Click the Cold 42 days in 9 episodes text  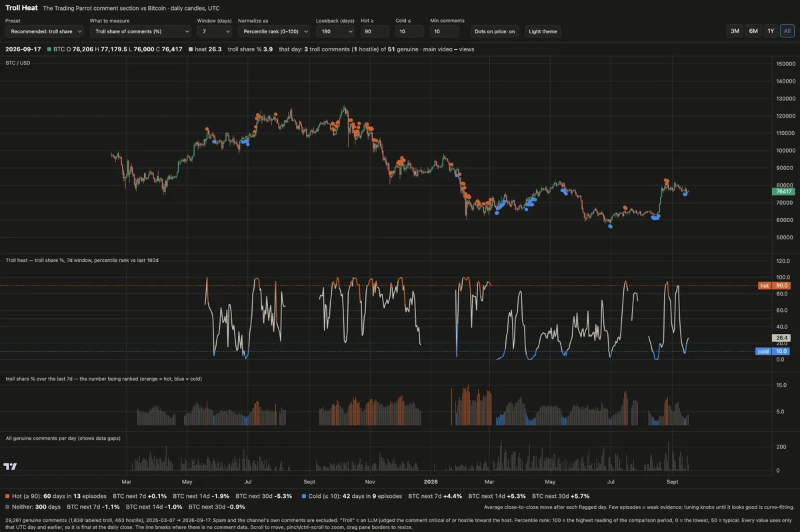pos(355,497)
